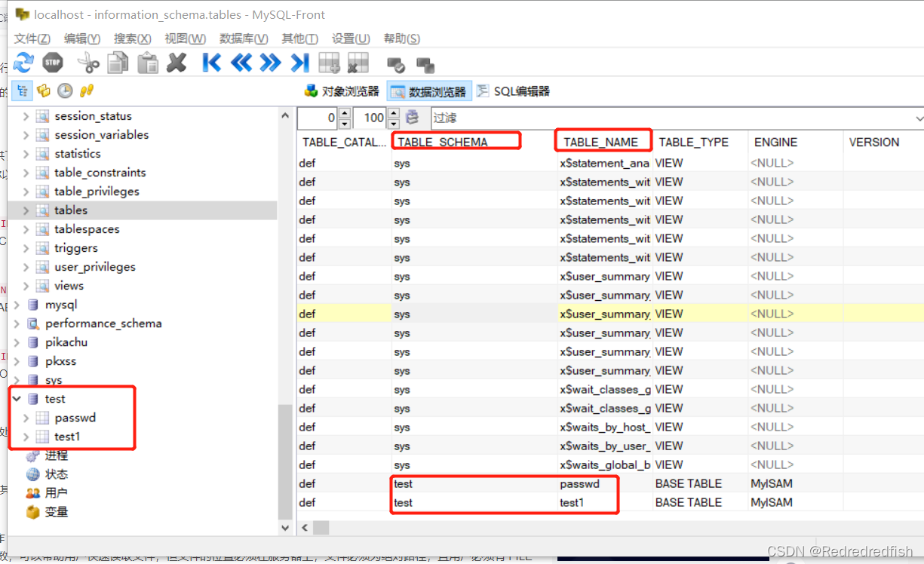Open the 变量 variables item
Screen dimensions: 924x564
(56, 512)
